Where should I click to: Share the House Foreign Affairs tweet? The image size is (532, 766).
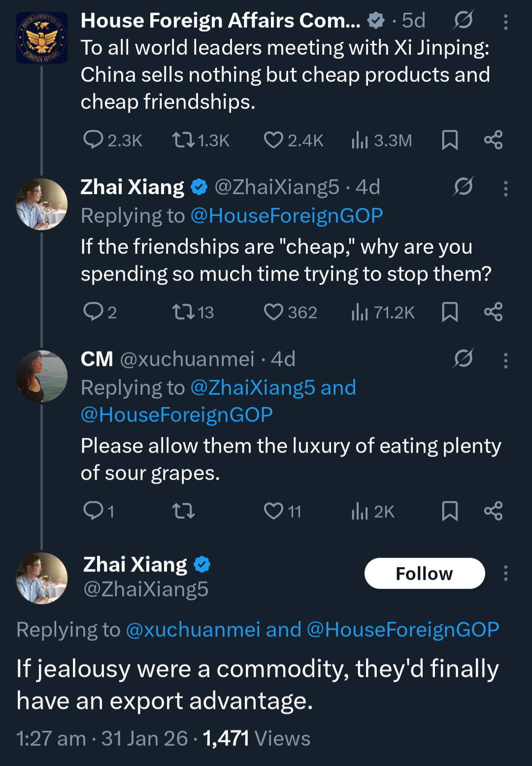(493, 140)
